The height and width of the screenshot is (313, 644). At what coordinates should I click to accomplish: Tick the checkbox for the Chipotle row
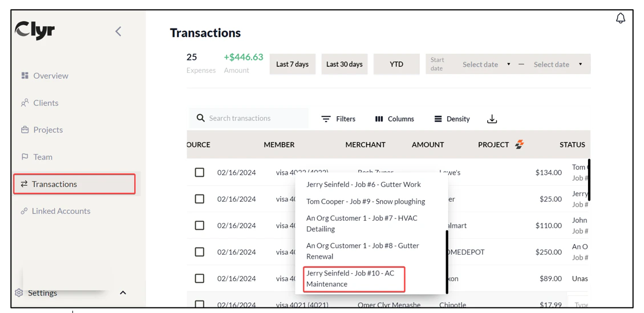[200, 304]
